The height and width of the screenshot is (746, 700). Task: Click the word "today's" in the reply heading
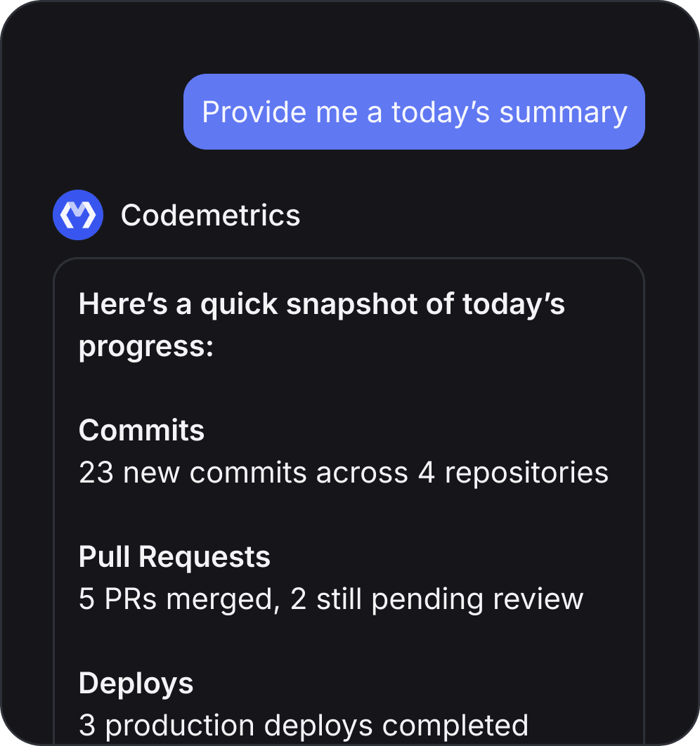tap(514, 304)
